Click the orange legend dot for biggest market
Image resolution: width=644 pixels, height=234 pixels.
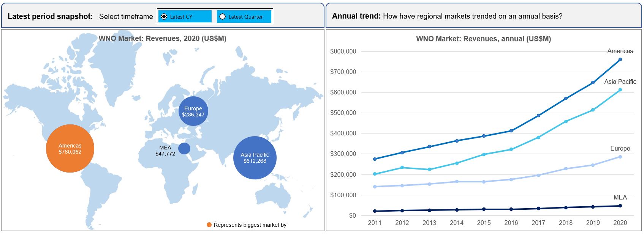pos(209,225)
